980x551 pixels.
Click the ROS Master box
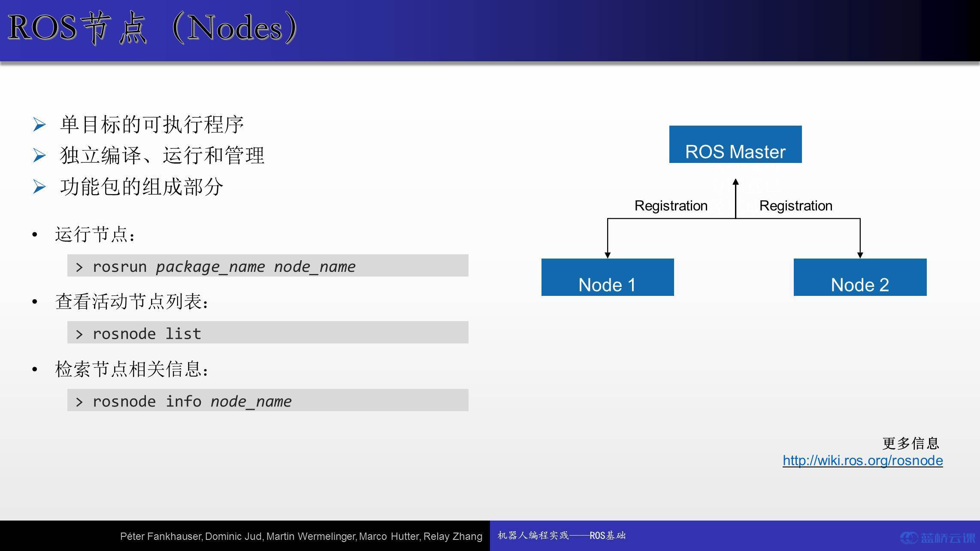(735, 144)
